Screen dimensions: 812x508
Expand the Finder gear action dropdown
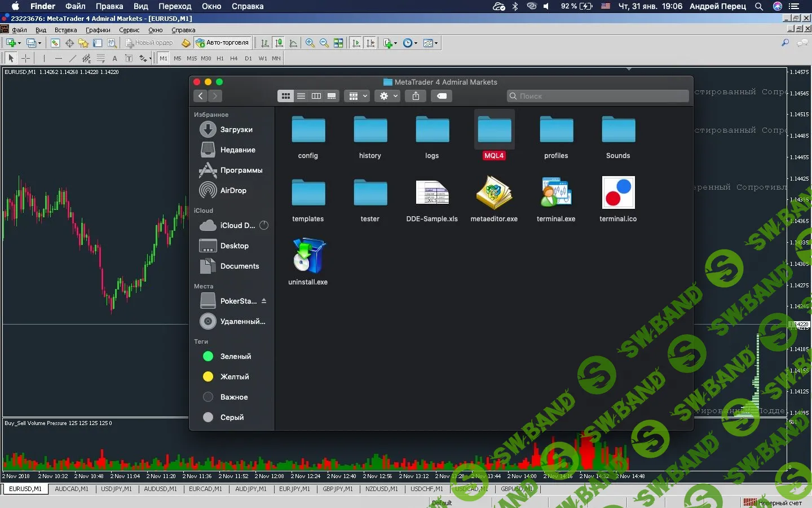pos(389,96)
